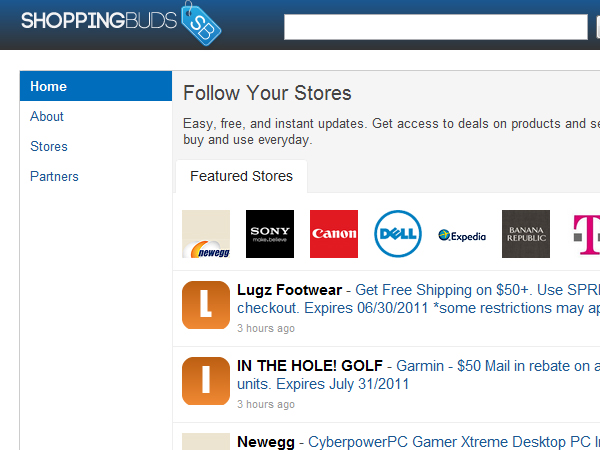Image resolution: width=600 pixels, height=450 pixels.
Task: Open the Partners sidebar link
Action: pos(54,176)
